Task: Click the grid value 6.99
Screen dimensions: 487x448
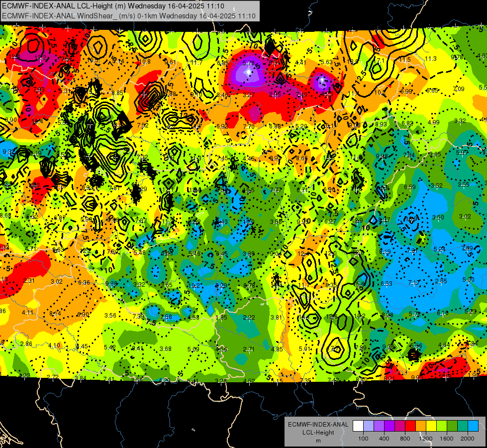Action: click(406, 92)
